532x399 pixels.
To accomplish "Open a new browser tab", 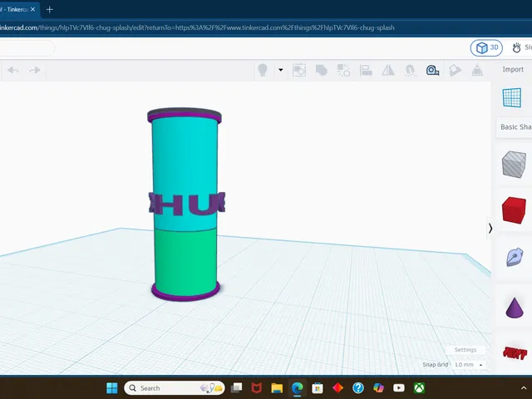I will tap(50, 9).
